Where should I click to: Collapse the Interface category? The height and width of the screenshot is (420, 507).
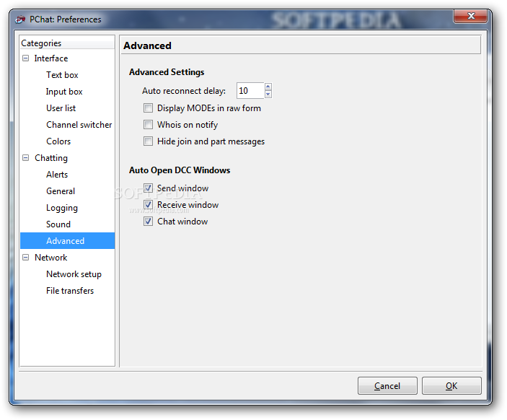point(25,58)
